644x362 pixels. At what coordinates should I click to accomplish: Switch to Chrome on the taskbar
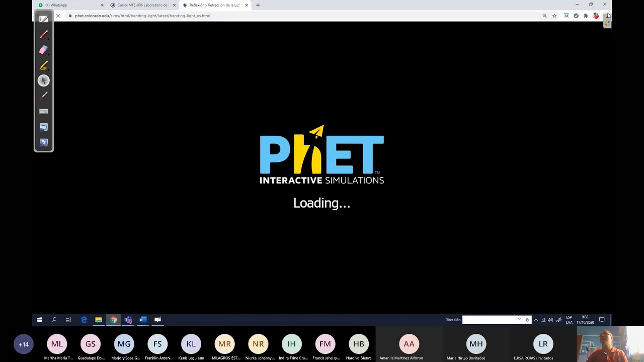click(x=114, y=320)
